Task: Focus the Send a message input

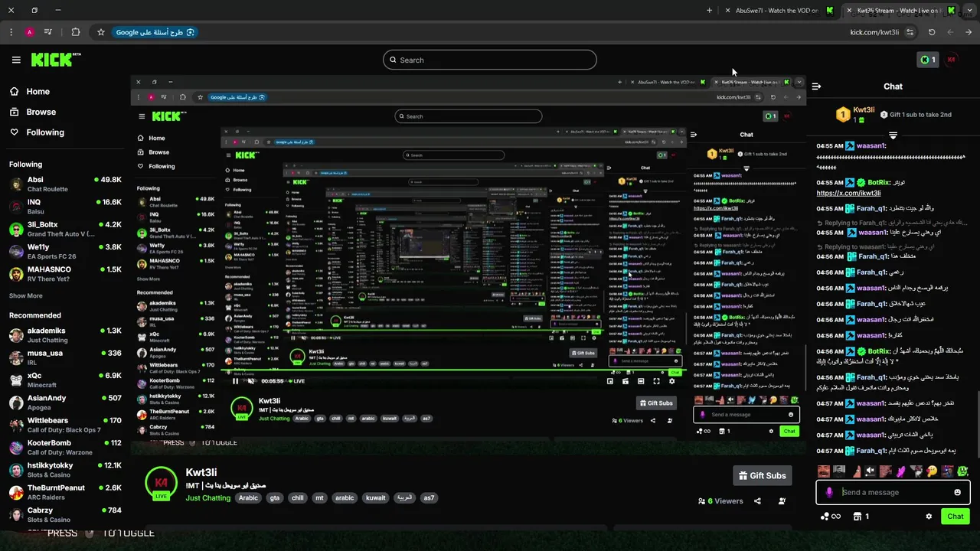Action: 893,492
